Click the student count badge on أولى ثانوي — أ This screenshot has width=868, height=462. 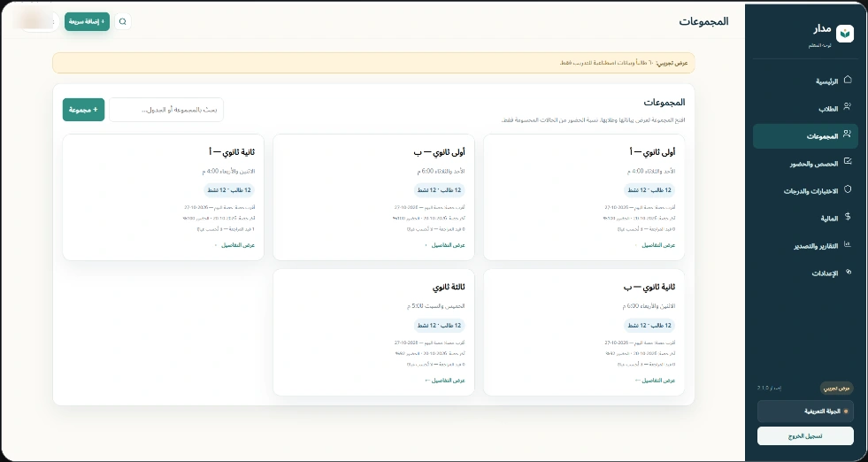[649, 190]
